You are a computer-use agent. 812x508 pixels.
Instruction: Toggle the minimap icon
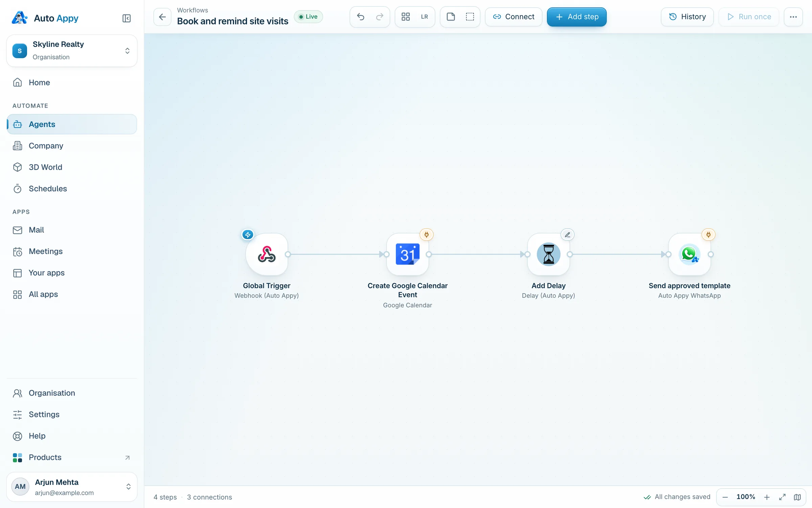click(797, 497)
